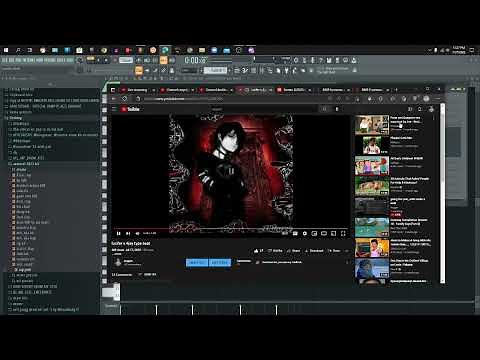Open the Windows notification center
Viewport: 480px width, 360px height.
[x=472, y=50]
